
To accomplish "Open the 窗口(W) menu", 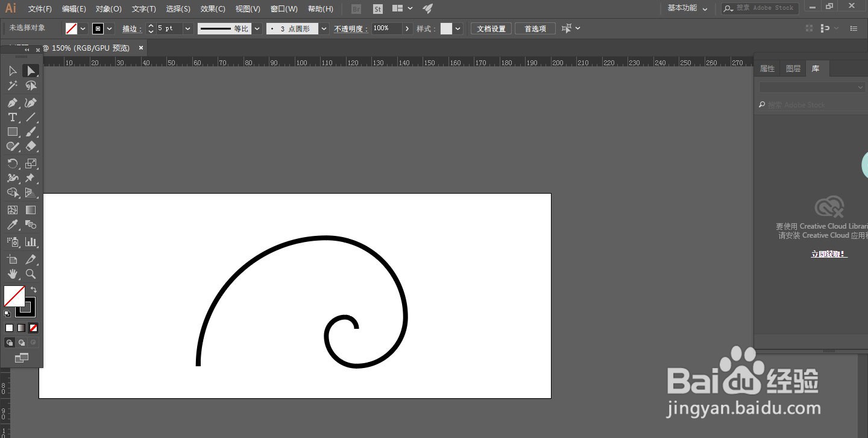I will pyautogui.click(x=284, y=9).
